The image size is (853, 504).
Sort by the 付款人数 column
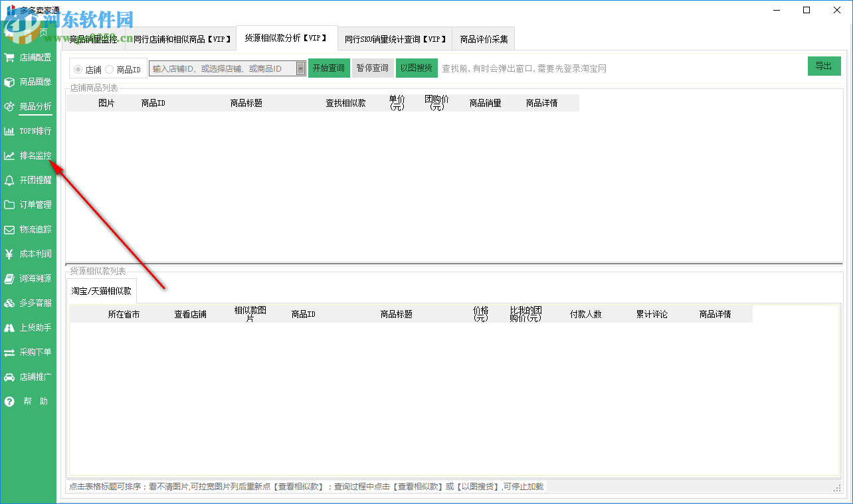click(x=586, y=314)
